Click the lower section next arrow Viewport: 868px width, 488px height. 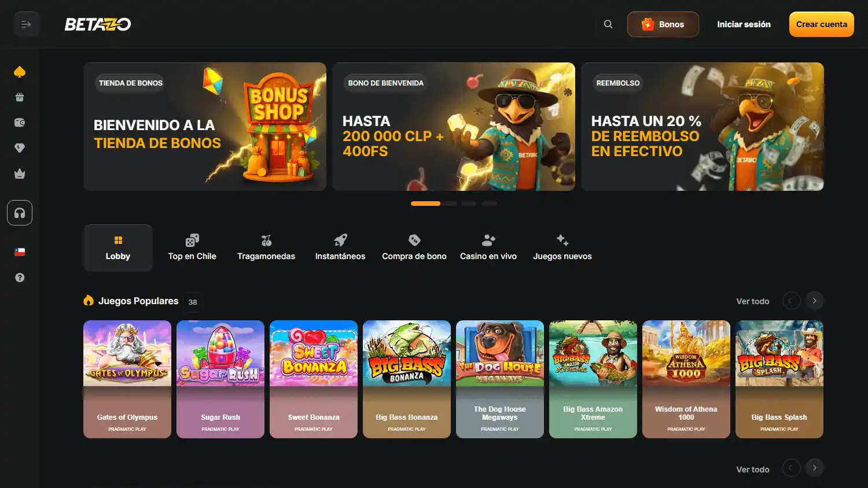[814, 468]
